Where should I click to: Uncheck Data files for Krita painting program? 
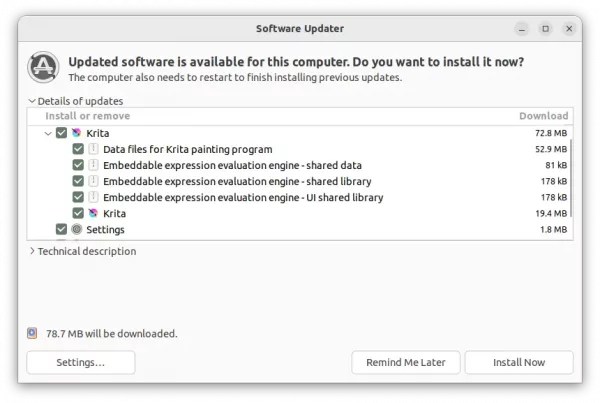78,149
